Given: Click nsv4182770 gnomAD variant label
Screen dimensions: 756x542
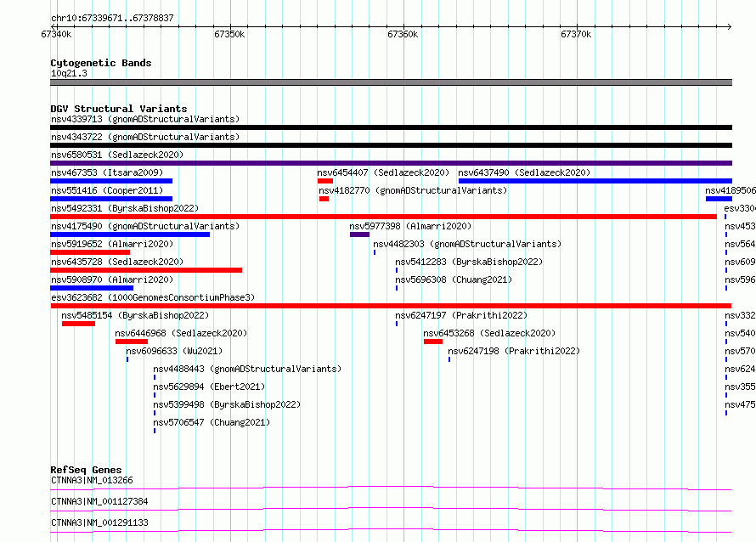Looking at the screenshot, I should (x=413, y=190).
